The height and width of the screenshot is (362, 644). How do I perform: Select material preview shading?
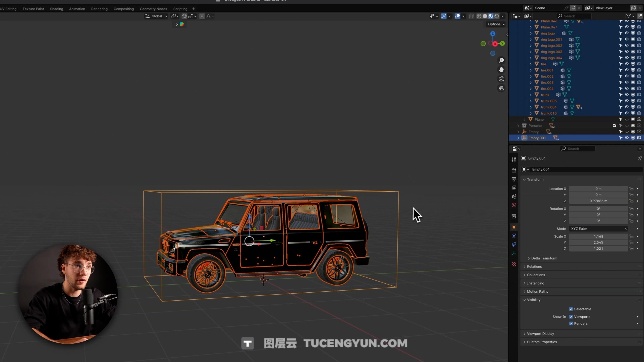(491, 16)
